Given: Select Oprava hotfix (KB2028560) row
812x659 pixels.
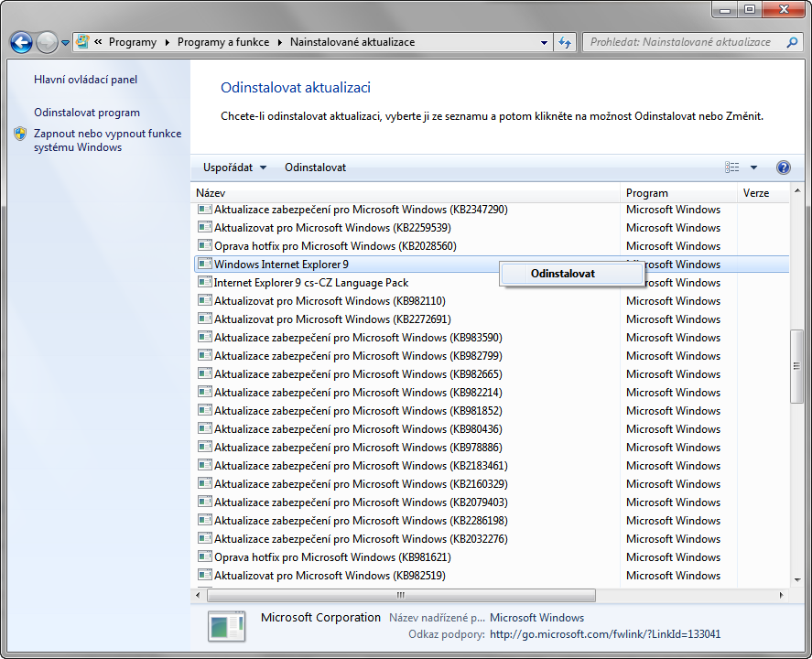Looking at the screenshot, I should pyautogui.click(x=492, y=246).
